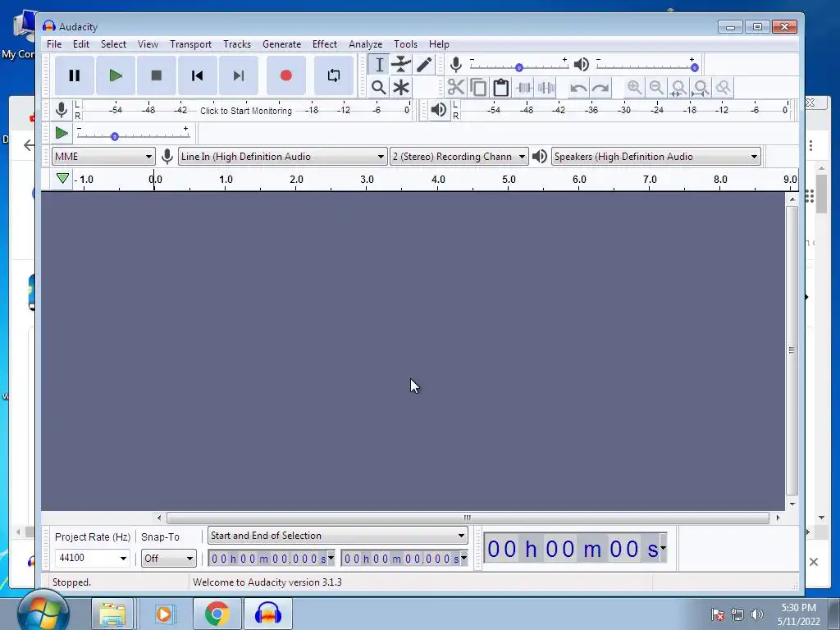Click the Zoom Out magnifier icon
Viewport: 840px width, 630px height.
pyautogui.click(x=656, y=87)
